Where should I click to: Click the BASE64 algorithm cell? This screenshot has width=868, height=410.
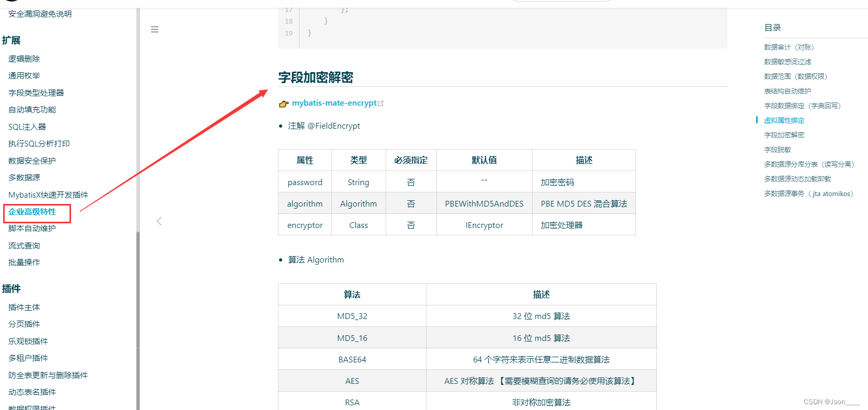pos(352,359)
